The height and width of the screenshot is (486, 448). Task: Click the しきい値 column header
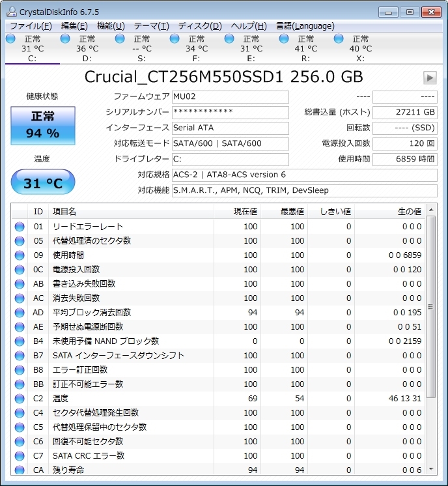331,211
